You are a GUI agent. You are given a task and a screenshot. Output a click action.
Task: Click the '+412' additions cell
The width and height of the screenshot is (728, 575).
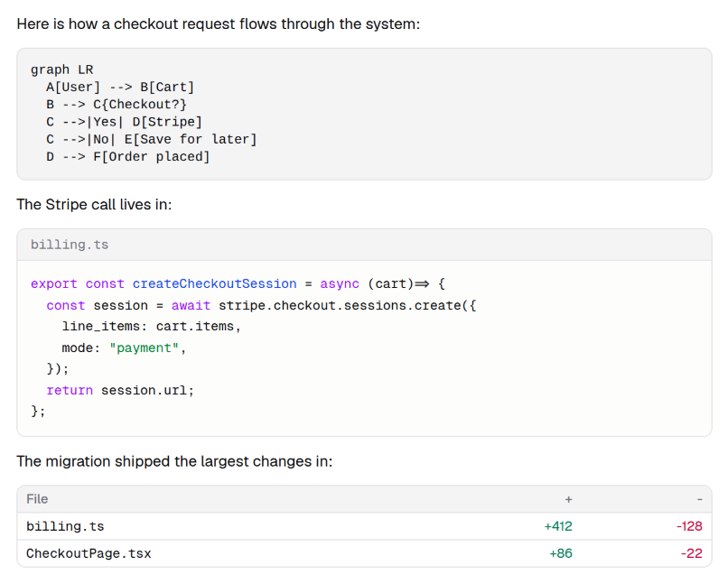click(x=558, y=526)
